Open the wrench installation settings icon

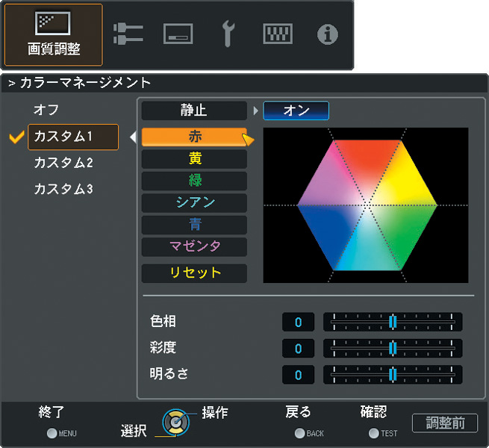pyautogui.click(x=228, y=34)
